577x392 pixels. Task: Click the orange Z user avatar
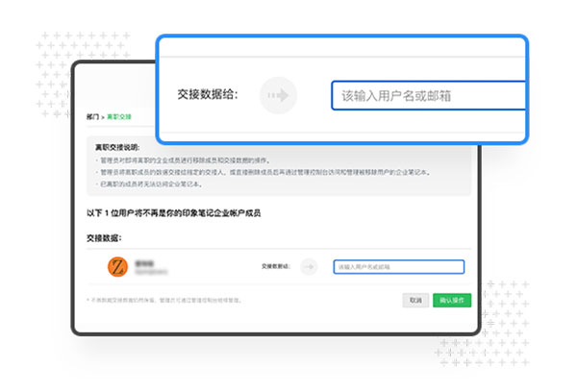click(119, 266)
